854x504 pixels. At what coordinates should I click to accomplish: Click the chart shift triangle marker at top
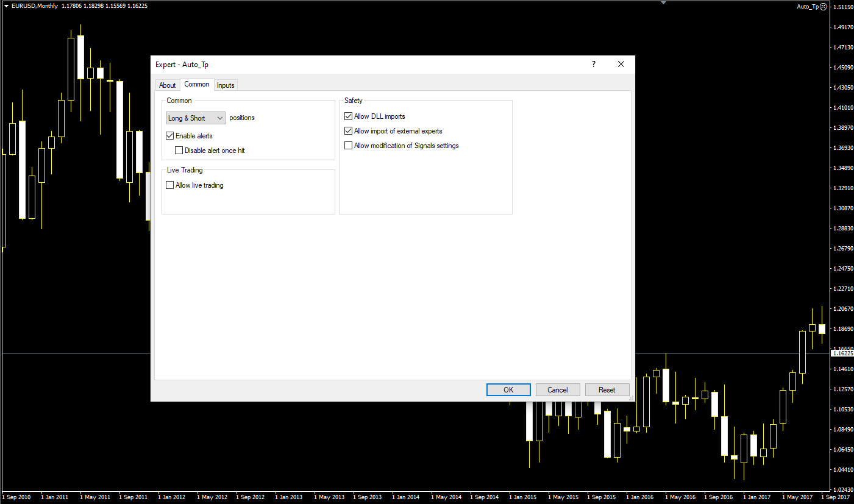[x=663, y=2]
